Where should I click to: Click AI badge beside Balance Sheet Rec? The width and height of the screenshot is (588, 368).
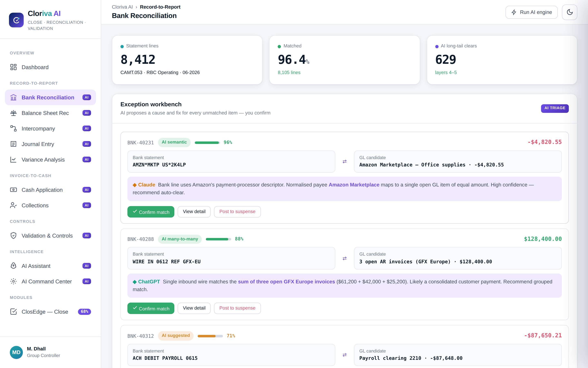(x=87, y=113)
